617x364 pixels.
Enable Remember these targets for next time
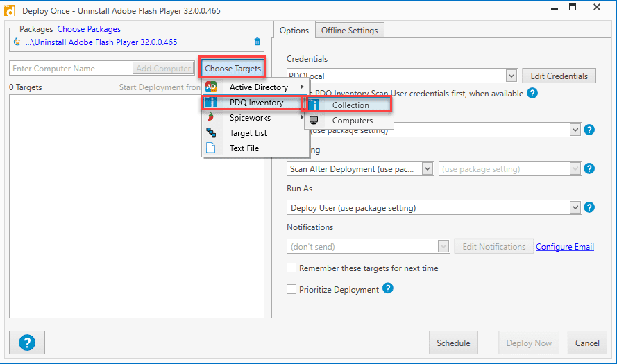(291, 268)
